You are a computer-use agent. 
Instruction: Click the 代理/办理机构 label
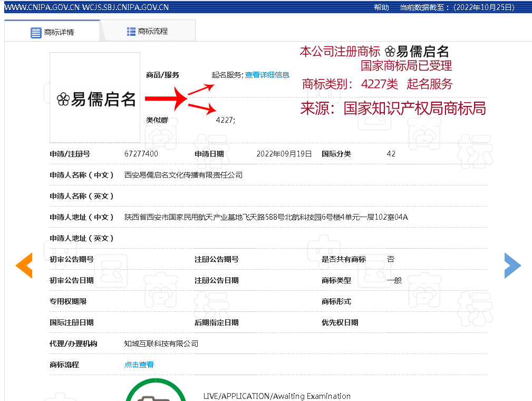coord(73,344)
